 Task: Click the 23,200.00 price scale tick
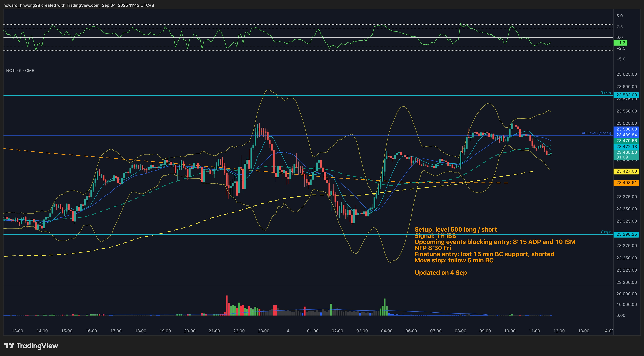[627, 282]
